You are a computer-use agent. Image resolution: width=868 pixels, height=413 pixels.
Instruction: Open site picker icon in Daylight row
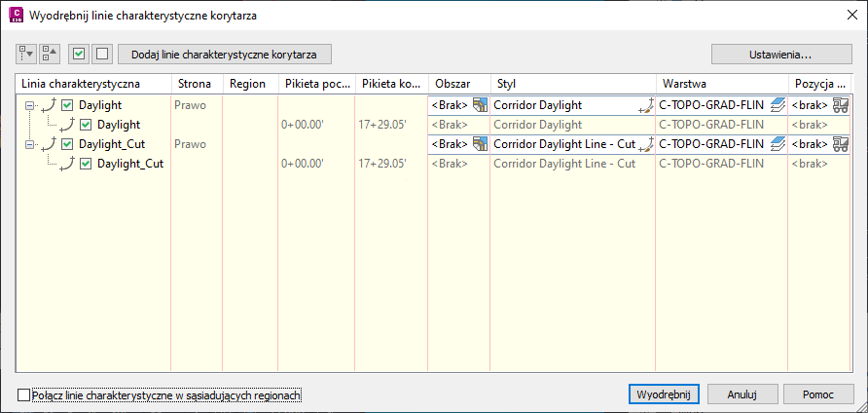click(479, 105)
